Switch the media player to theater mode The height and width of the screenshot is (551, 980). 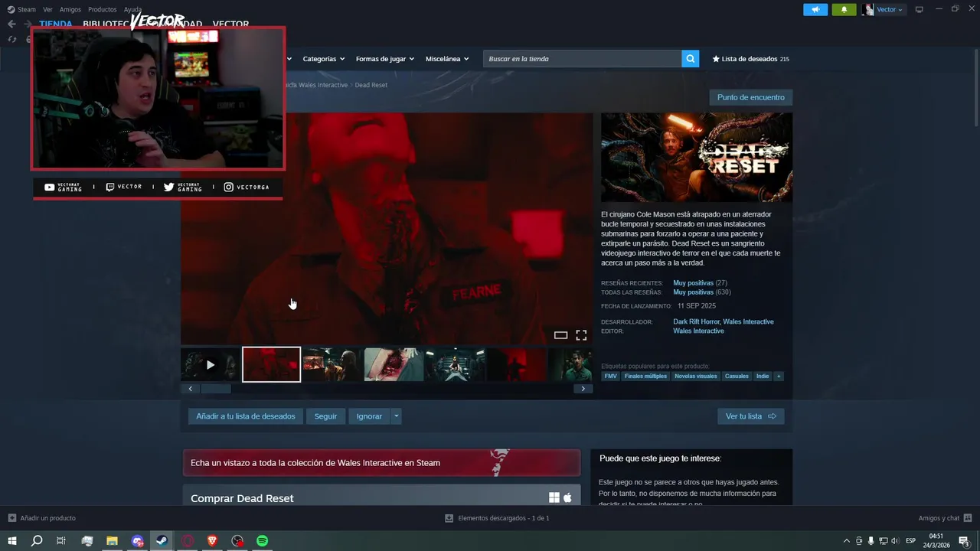click(560, 335)
